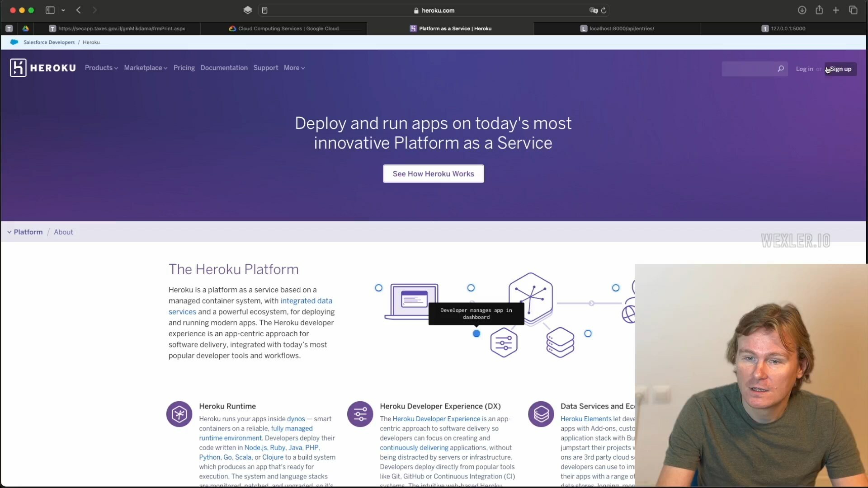Open the layers extension icon in toolbar
Screen dimensions: 868x488
[248, 10]
